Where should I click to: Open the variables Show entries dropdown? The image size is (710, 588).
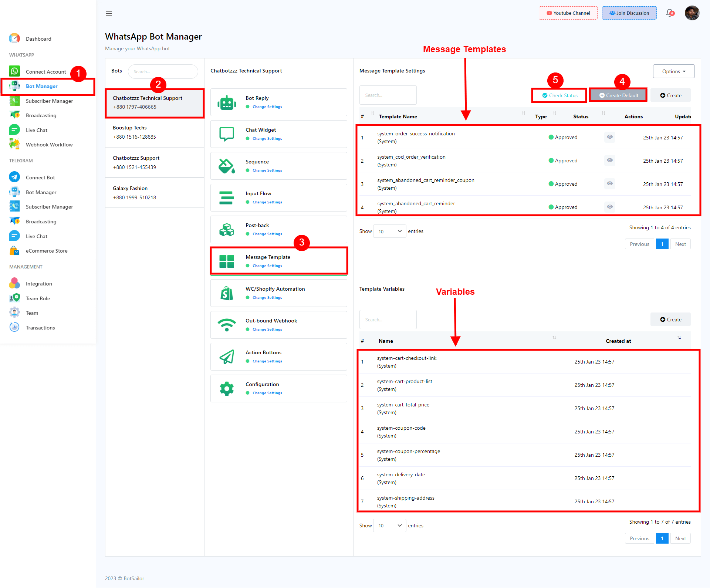390,526
